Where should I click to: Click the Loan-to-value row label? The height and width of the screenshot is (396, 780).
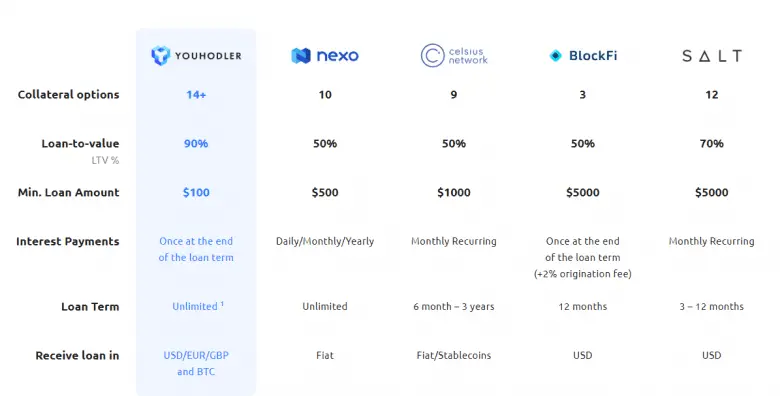80,143
